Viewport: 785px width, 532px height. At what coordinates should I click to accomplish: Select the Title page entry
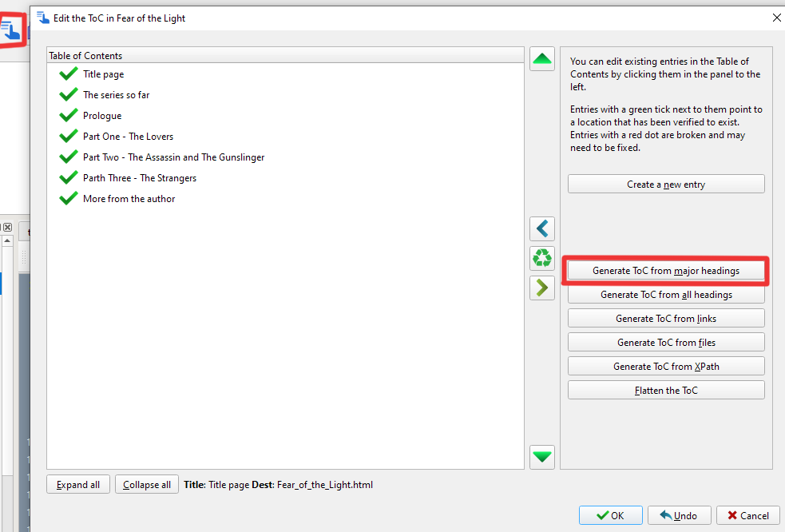pos(103,74)
